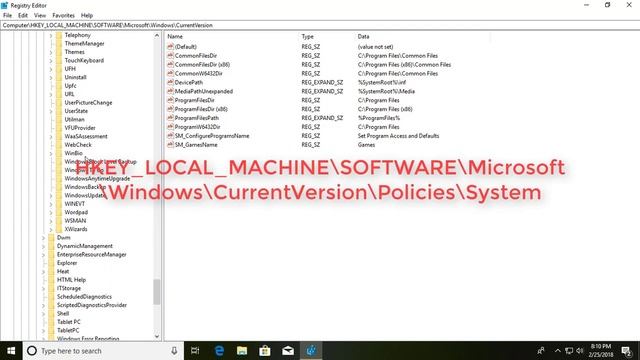Open the Mail app from taskbar
640x360 pixels.
click(x=288, y=351)
